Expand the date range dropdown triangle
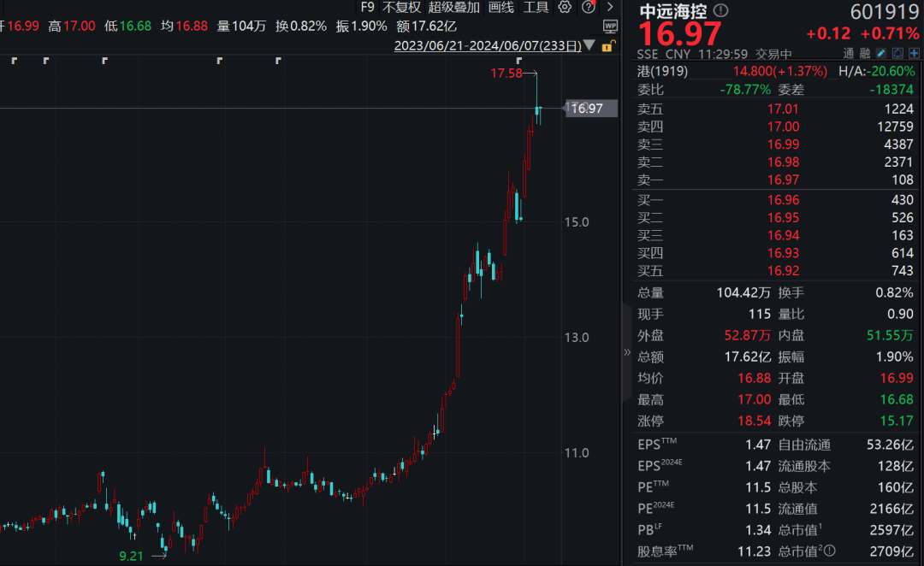This screenshot has width=924, height=566. coord(589,45)
